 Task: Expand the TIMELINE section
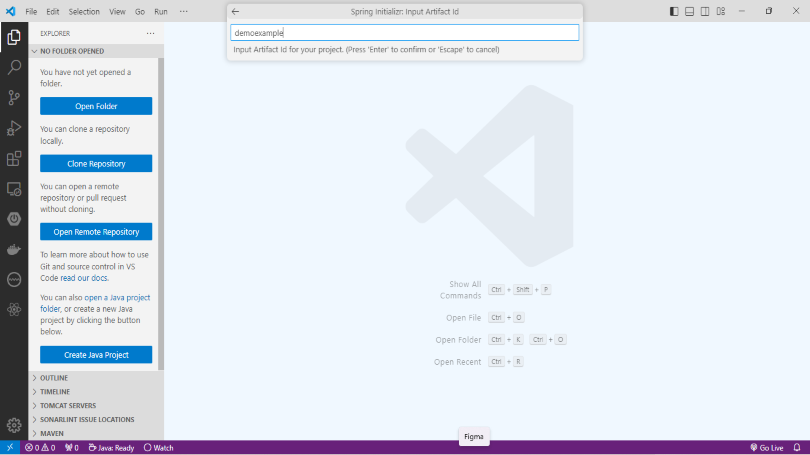click(96, 392)
